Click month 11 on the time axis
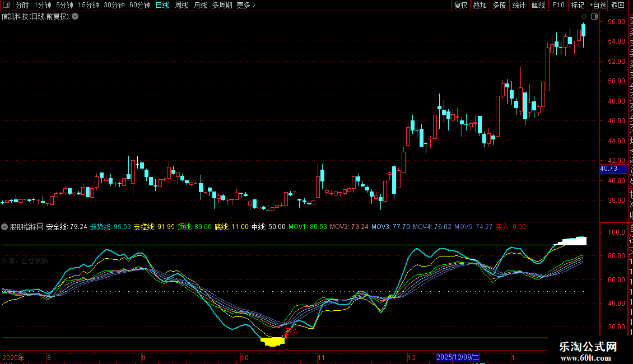This screenshot has width=633, height=364. click(x=321, y=357)
